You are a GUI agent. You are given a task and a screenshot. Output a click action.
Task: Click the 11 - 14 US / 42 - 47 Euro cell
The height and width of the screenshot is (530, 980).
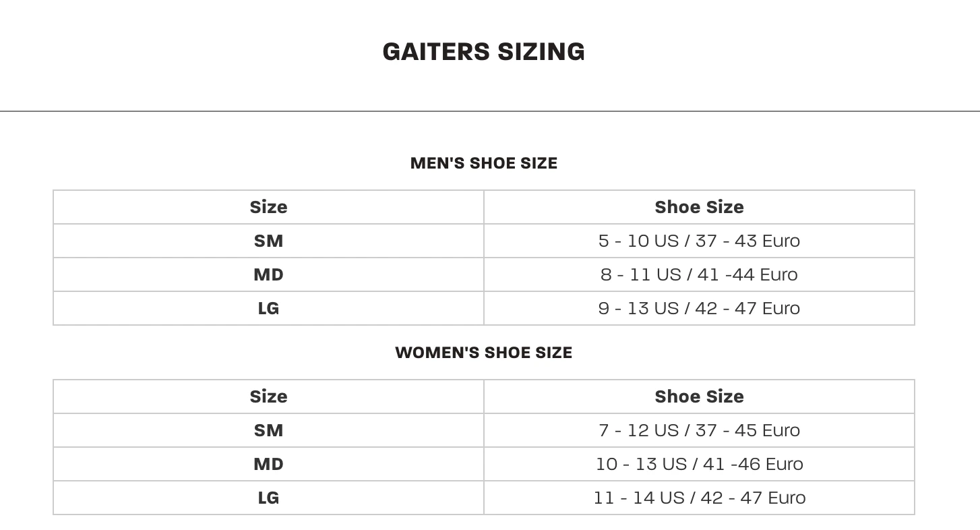[699, 498]
